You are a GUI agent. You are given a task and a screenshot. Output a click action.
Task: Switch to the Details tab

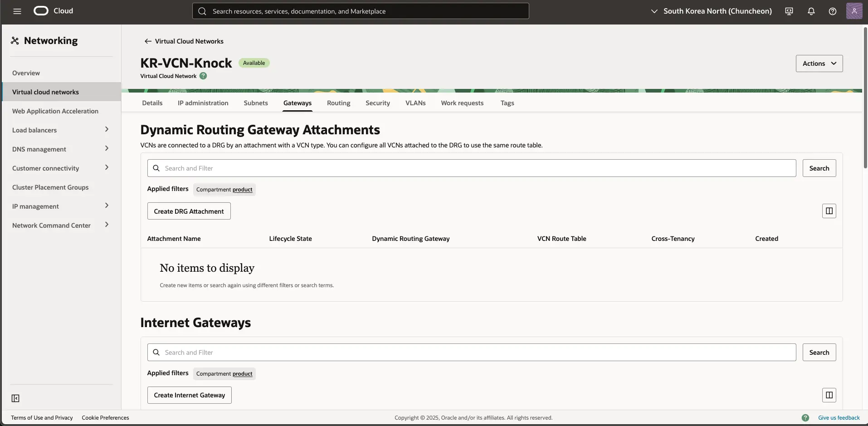152,103
